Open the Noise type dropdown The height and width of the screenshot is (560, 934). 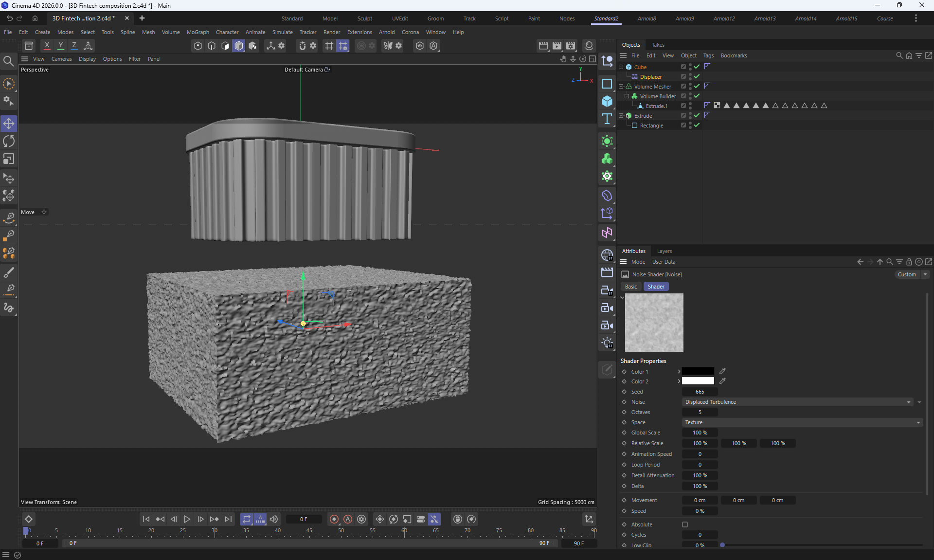tap(797, 402)
